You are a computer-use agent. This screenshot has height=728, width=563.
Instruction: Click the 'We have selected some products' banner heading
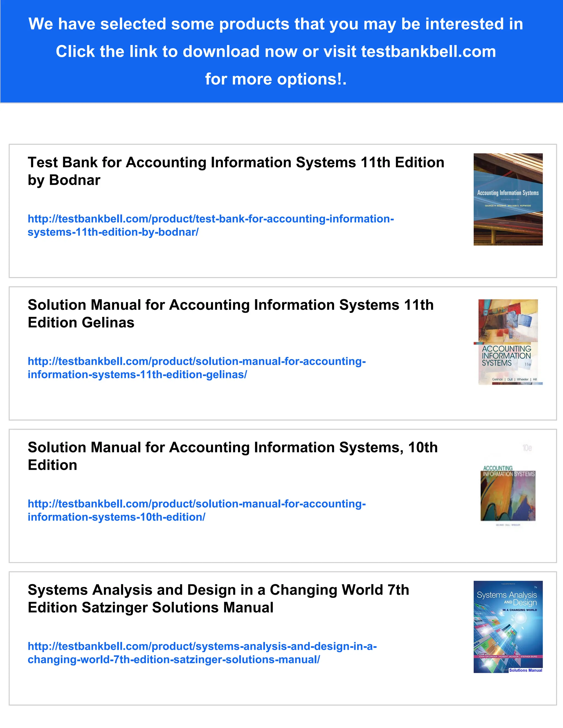pyautogui.click(x=275, y=24)
